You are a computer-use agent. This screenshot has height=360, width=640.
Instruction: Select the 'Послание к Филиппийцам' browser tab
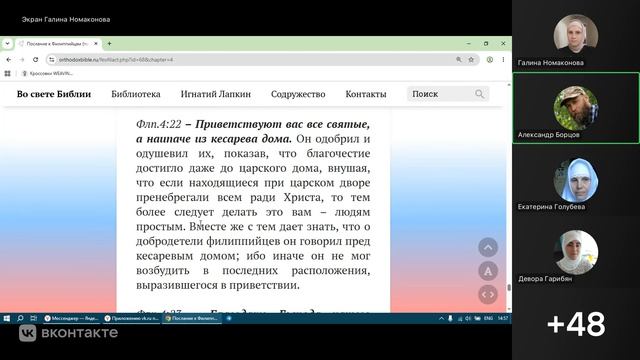(x=57, y=44)
